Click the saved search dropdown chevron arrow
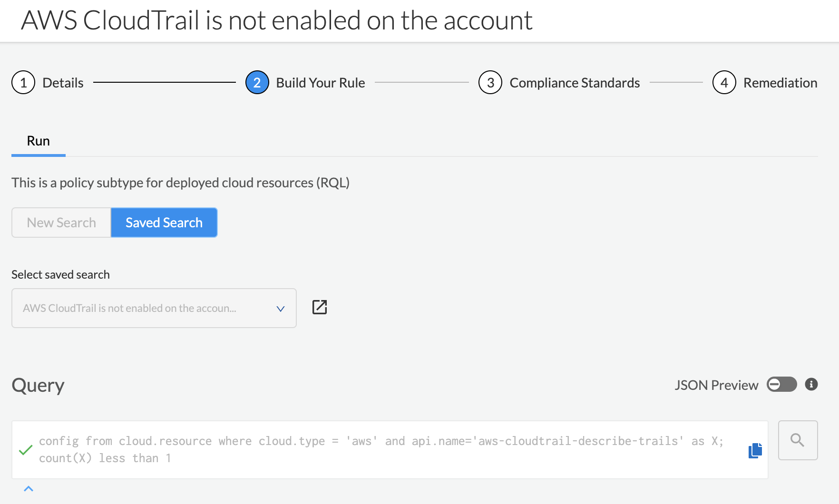The height and width of the screenshot is (504, 839). coord(281,309)
